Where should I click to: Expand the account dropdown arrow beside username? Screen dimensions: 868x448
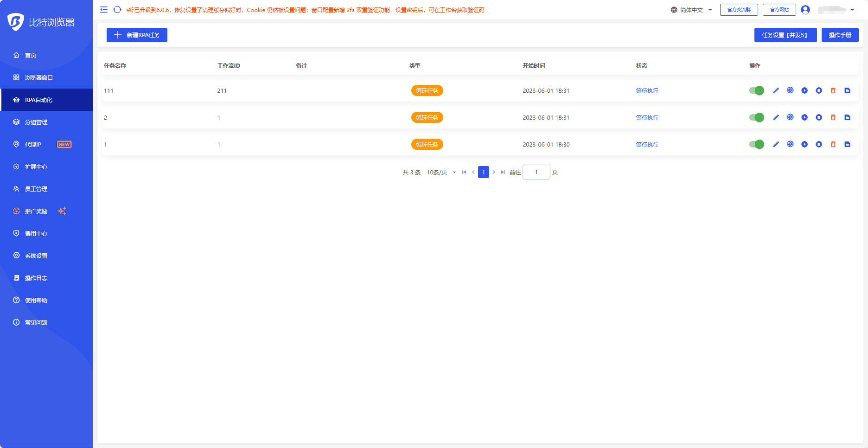pos(852,10)
